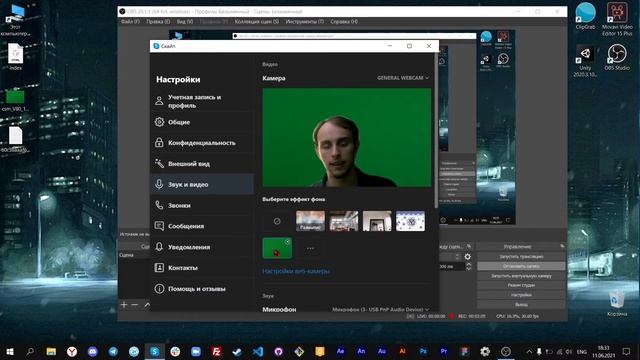Image resolution: width=640 pixels, height=360 pixels.
Task: Open OBS Коллекция сцен menu
Action: coord(257,22)
